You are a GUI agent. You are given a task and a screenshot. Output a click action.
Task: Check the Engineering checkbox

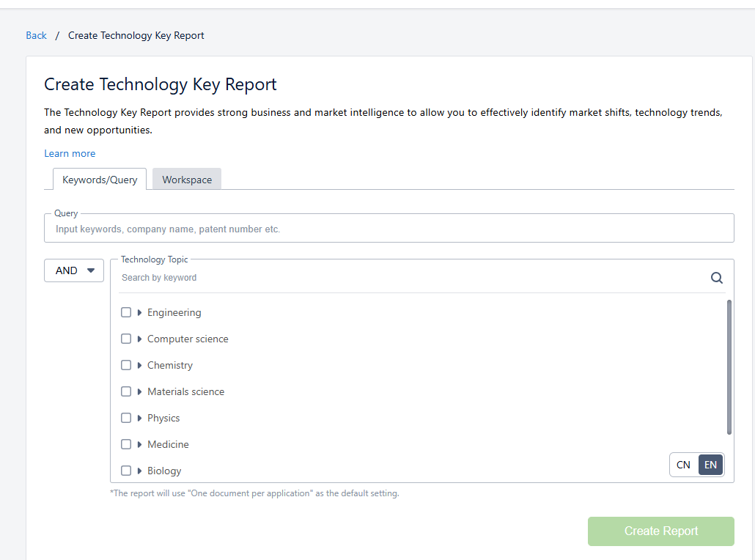(126, 312)
